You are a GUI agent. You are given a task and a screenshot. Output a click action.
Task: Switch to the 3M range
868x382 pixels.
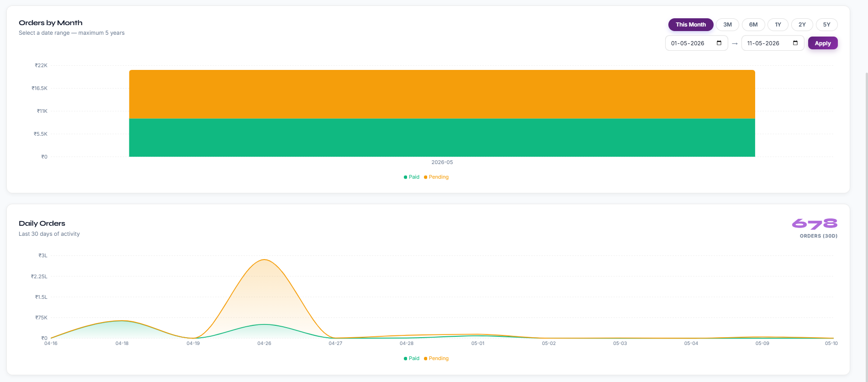[727, 25]
